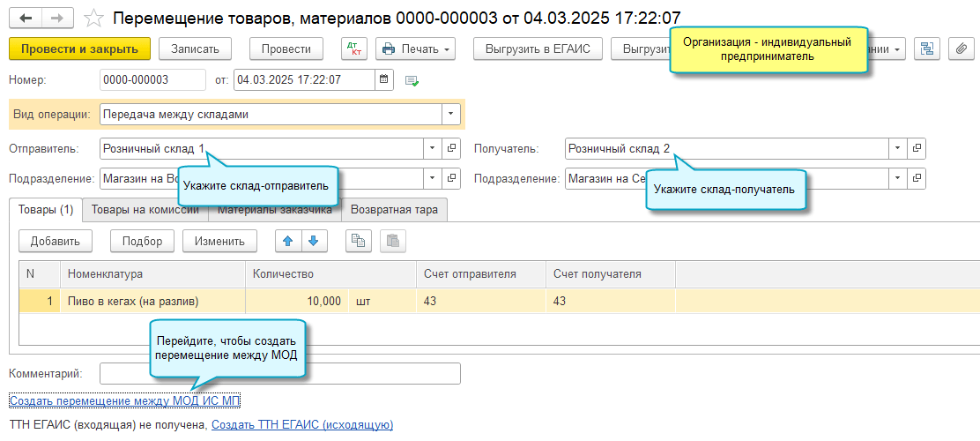Follow Создать ТТН ЕГАИС (исходящую) link
Image resolution: width=980 pixels, height=441 pixels.
point(302,425)
